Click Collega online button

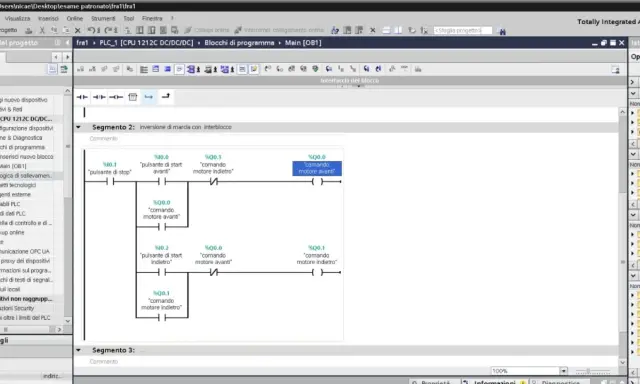pos(207,30)
